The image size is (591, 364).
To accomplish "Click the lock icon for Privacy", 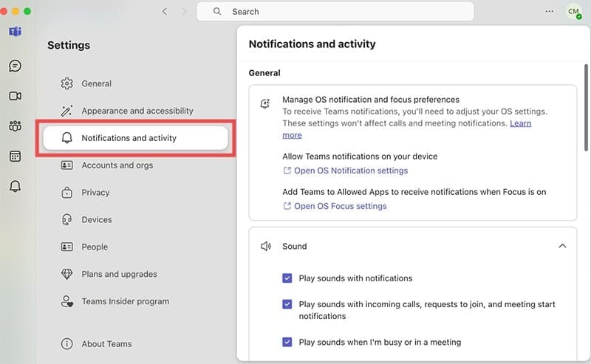I will [66, 192].
